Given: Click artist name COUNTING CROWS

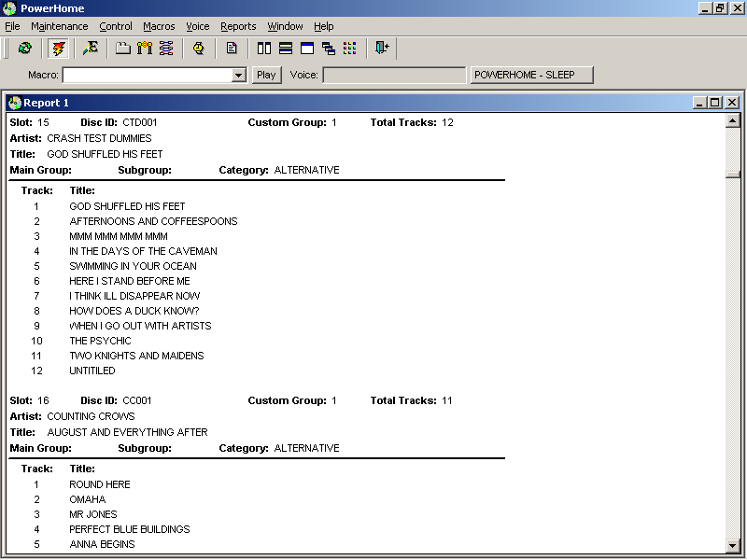Looking at the screenshot, I should [91, 416].
